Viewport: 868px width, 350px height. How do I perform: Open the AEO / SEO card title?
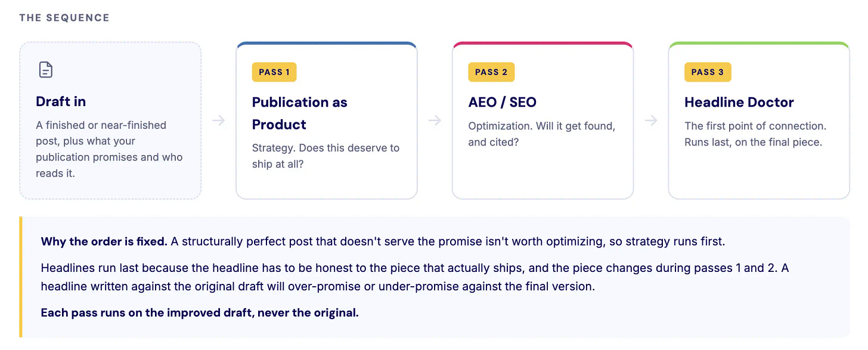click(502, 102)
